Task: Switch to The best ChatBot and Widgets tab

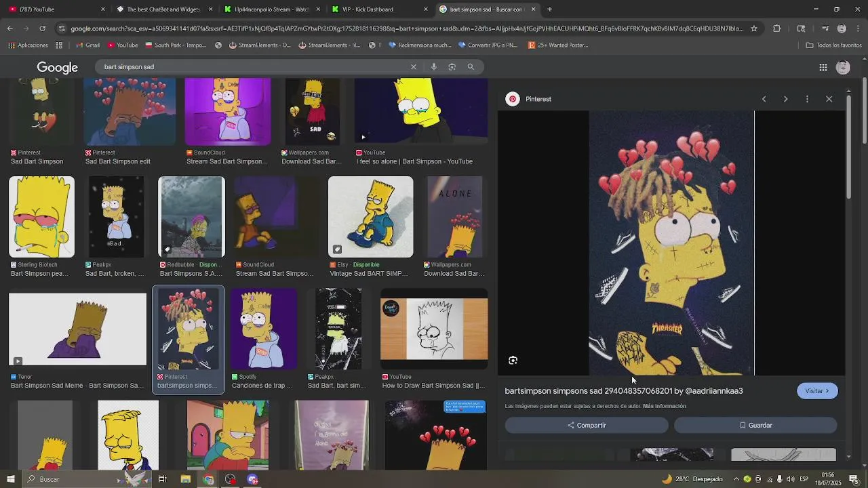Action: pyautogui.click(x=164, y=9)
